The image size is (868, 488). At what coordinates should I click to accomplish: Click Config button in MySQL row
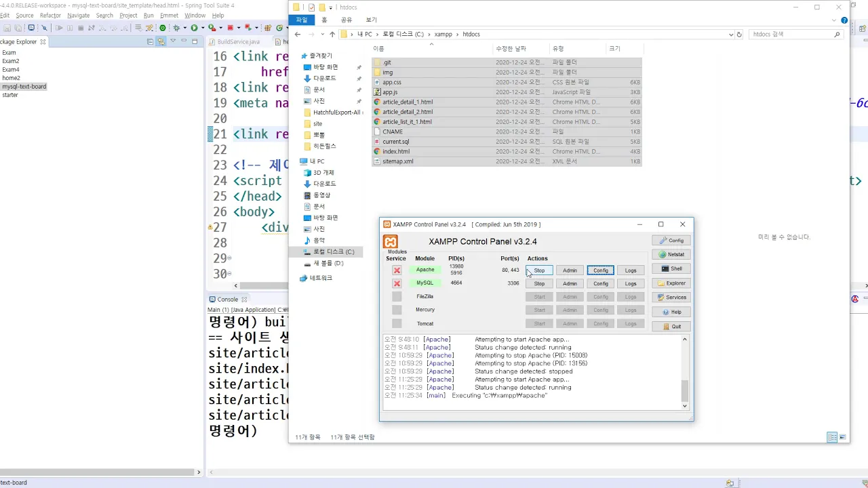pos(601,283)
